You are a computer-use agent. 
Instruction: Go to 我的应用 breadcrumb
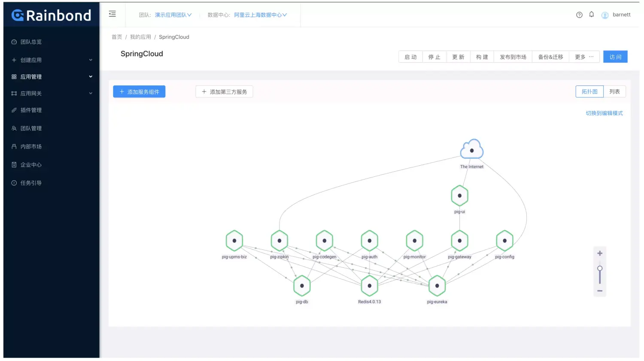click(x=140, y=37)
